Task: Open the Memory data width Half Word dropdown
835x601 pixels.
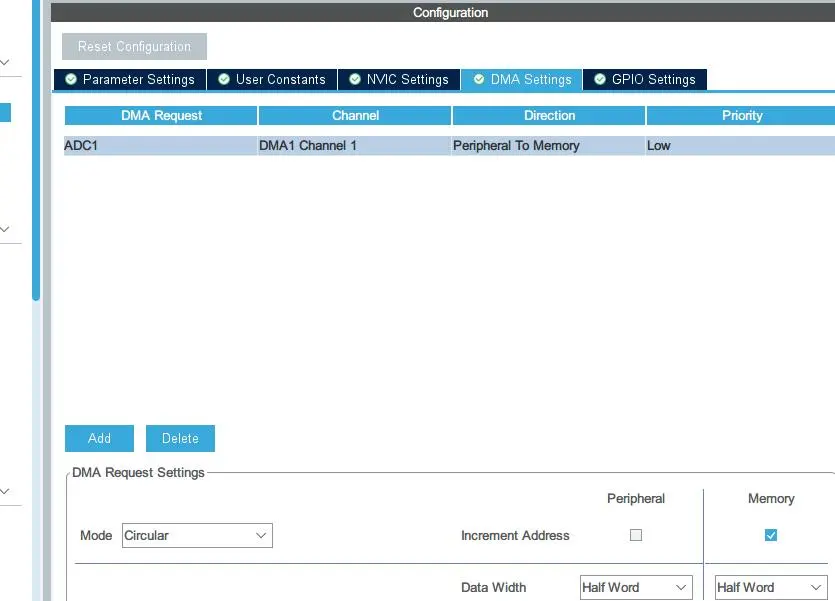Action: pos(770,588)
